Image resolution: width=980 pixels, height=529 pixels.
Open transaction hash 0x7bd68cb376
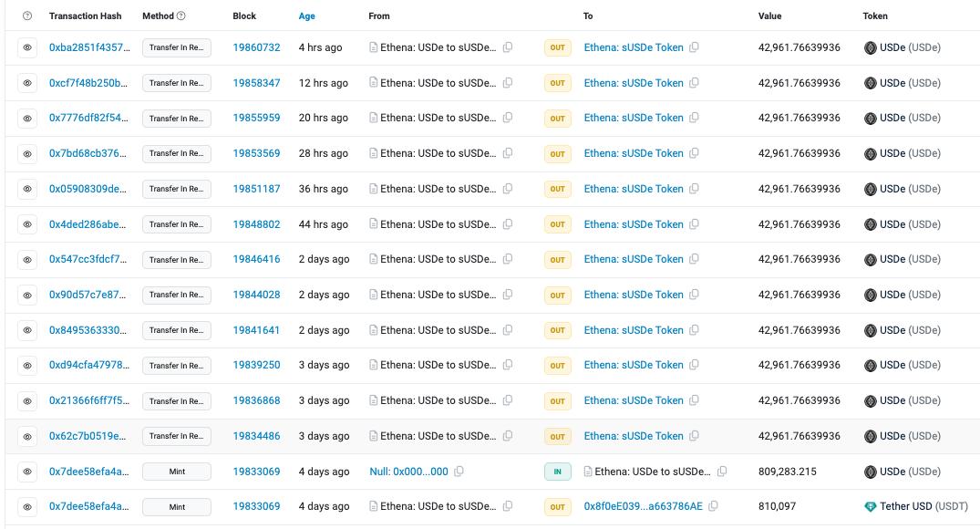coord(88,153)
